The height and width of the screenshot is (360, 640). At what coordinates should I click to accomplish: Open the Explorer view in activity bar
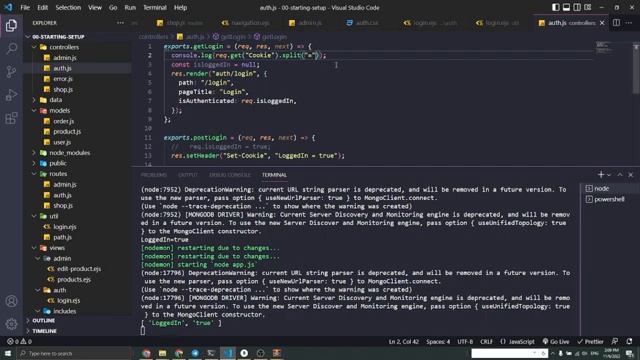pyautogui.click(x=11, y=26)
